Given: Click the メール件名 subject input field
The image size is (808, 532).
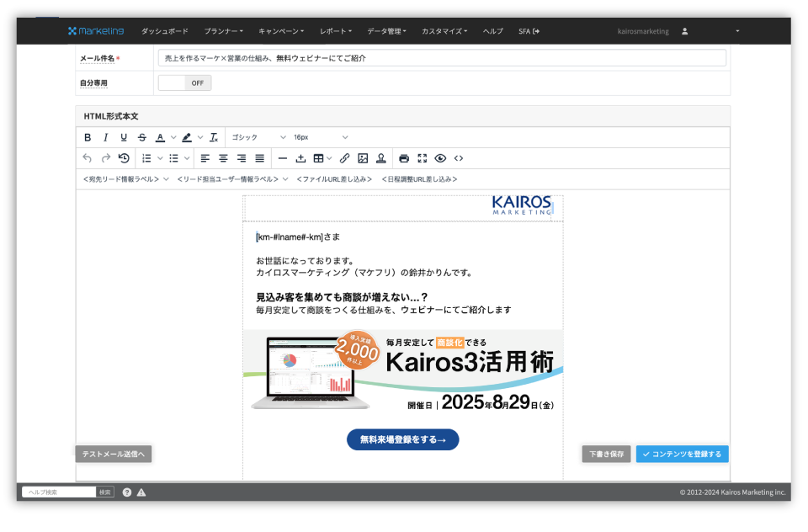Looking at the screenshot, I should pyautogui.click(x=442, y=58).
